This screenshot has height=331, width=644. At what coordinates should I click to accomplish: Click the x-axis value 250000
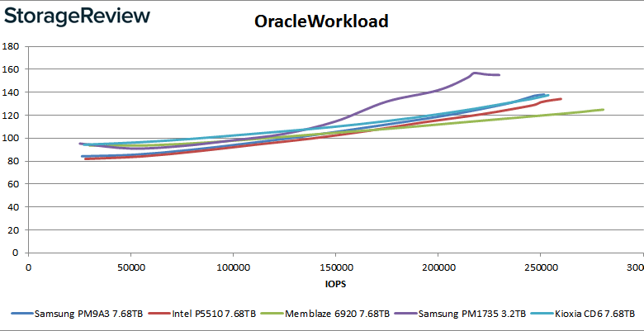click(x=541, y=267)
